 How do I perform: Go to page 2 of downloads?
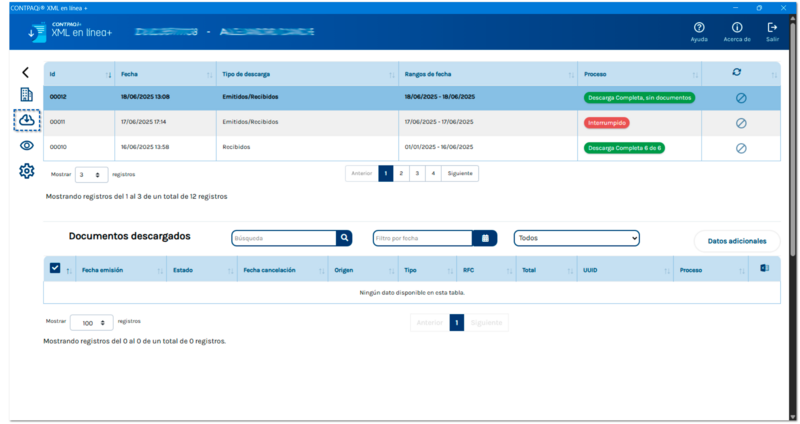401,173
